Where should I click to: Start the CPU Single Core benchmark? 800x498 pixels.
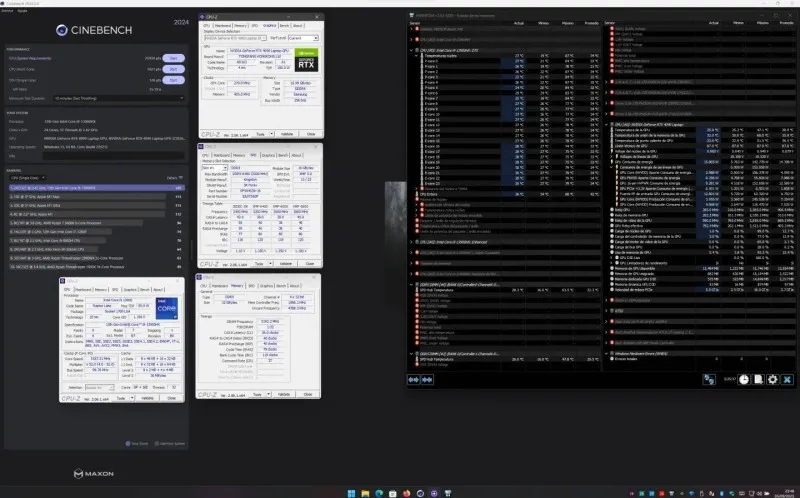click(x=173, y=80)
